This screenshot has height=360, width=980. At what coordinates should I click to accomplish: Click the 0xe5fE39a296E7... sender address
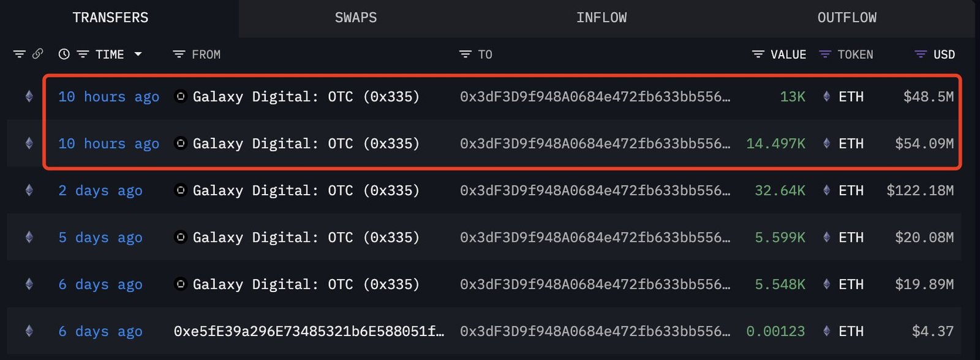point(309,331)
